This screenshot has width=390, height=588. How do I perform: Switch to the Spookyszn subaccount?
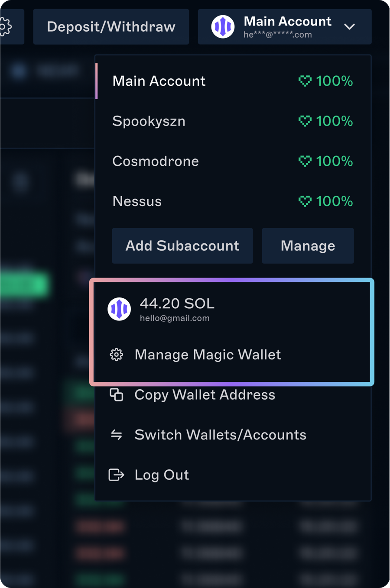[x=149, y=121]
